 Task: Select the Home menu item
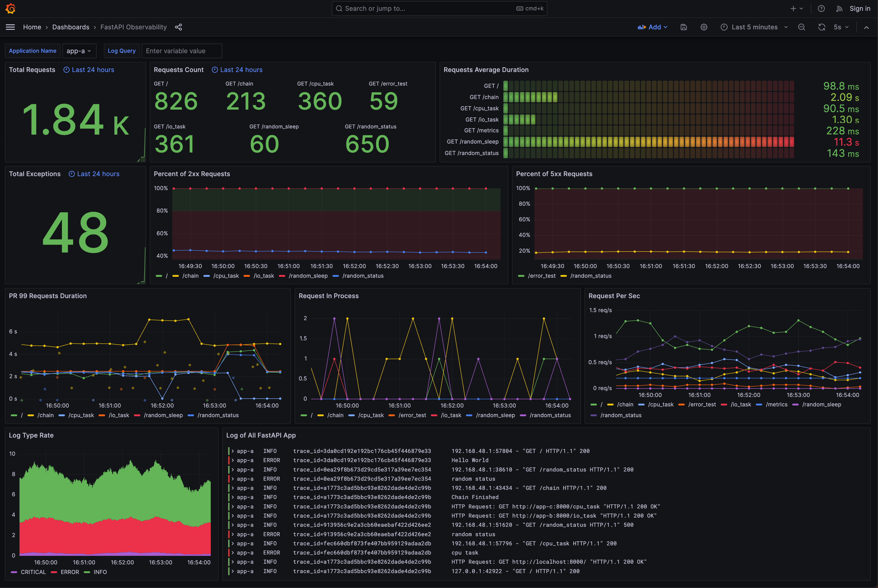(x=31, y=27)
